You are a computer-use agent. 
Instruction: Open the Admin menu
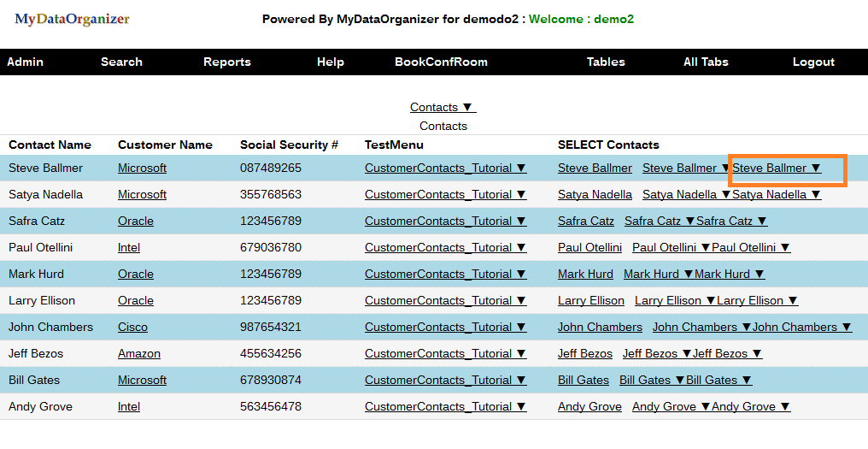[25, 62]
